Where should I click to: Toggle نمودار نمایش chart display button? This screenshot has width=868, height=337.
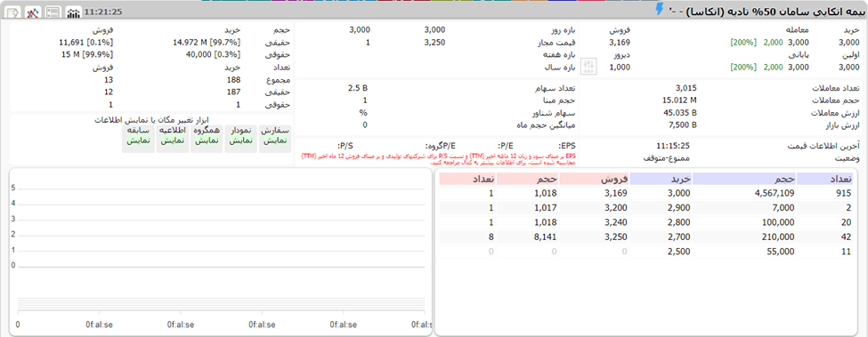240,136
